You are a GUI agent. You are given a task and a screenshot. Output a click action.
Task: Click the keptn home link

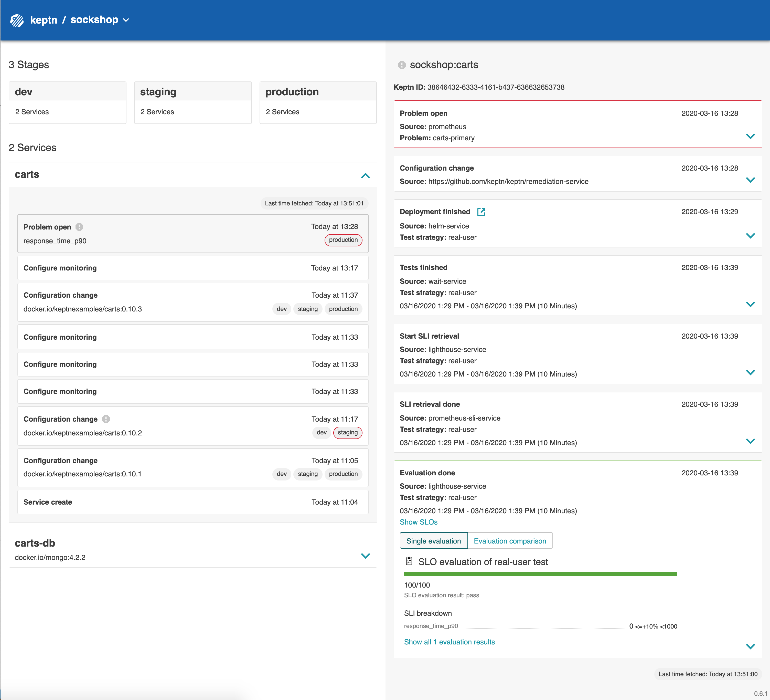[x=44, y=20]
